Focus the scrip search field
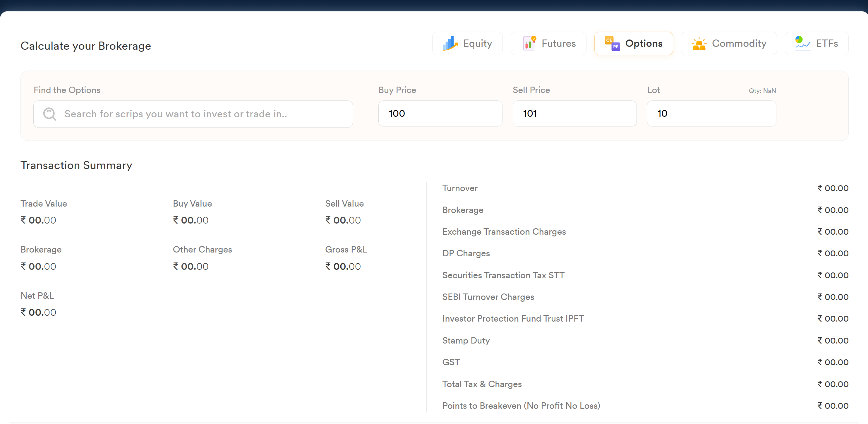Viewport: 868px width, 424px height. [x=202, y=114]
